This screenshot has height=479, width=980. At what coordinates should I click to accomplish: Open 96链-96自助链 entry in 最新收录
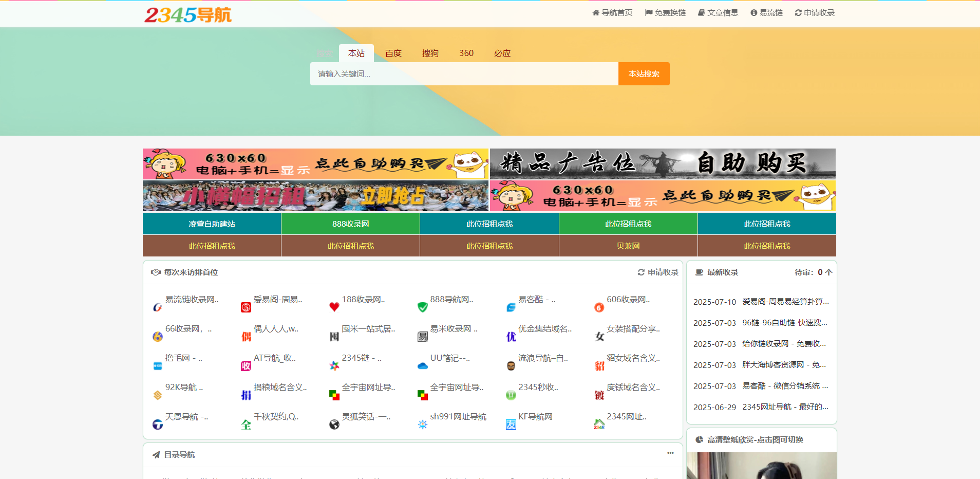point(785,323)
